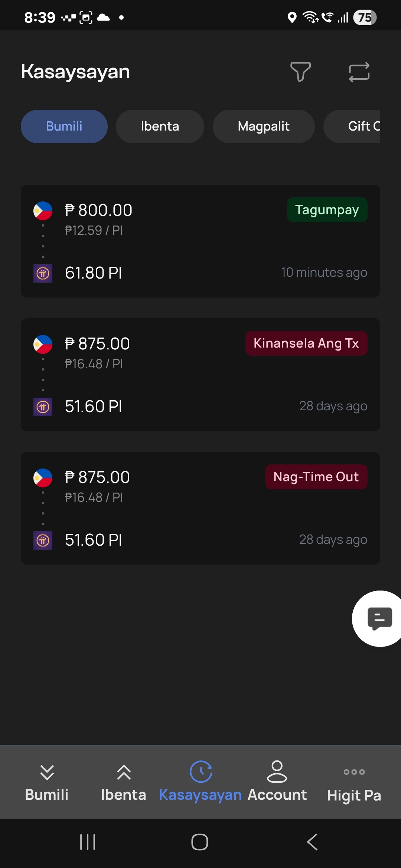Tap the Ibenta icon in bottom navigation
401x868 pixels.
124,773
